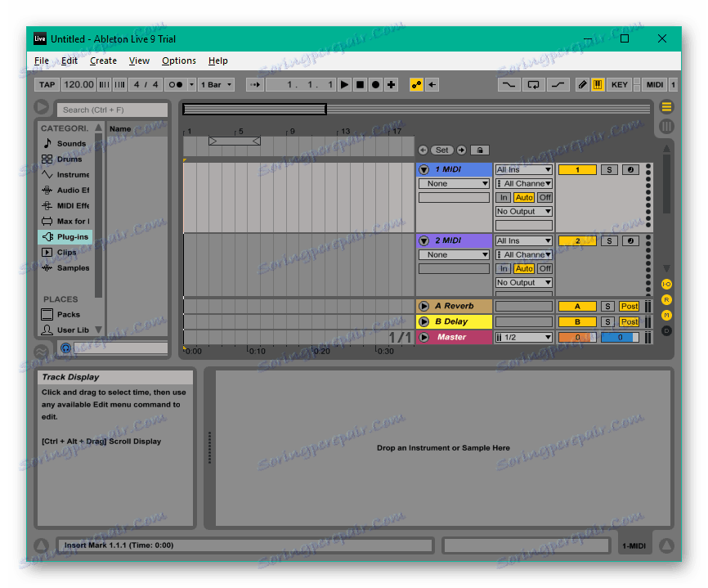Open the File menu
708x588 pixels.
42,61
